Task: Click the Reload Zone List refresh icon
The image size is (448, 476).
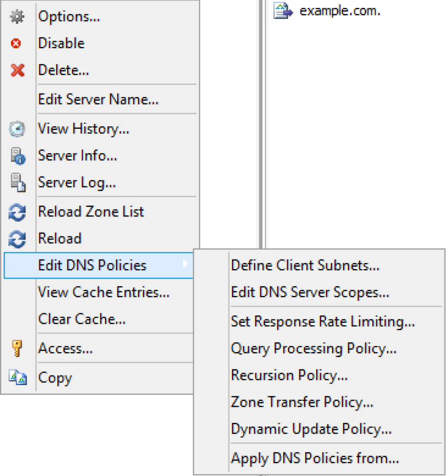Action: click(x=17, y=212)
